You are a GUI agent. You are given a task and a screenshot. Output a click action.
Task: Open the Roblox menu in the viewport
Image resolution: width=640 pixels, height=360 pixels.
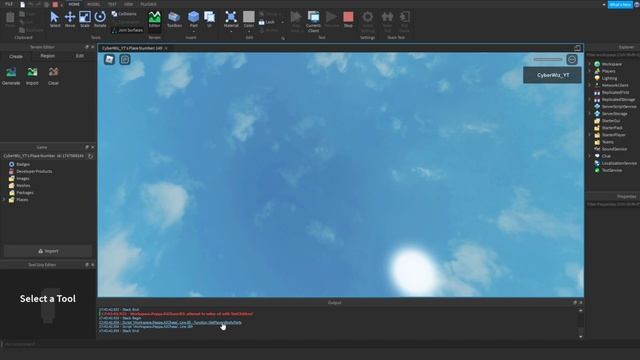pos(109,60)
